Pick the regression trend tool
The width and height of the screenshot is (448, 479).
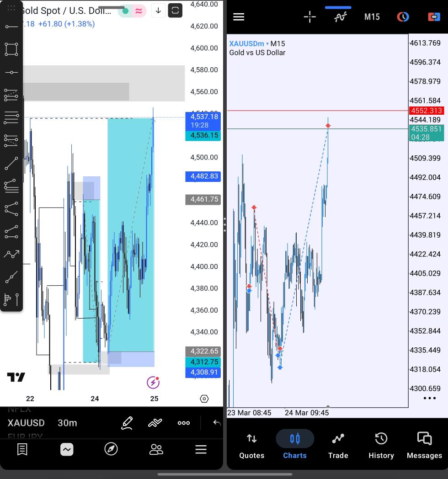coord(11,186)
